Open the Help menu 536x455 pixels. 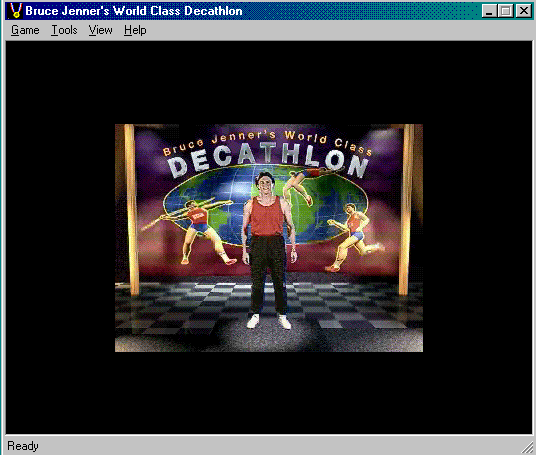[135, 30]
